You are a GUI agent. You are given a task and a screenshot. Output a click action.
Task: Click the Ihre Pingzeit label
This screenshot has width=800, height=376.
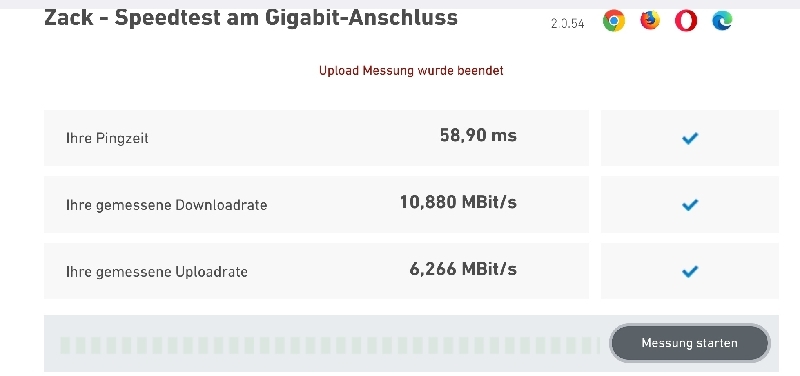[x=107, y=138]
